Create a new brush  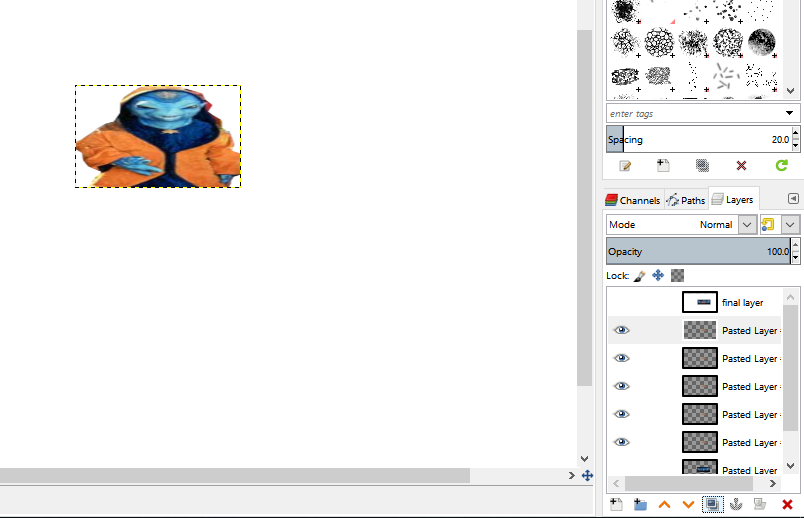coord(663,165)
